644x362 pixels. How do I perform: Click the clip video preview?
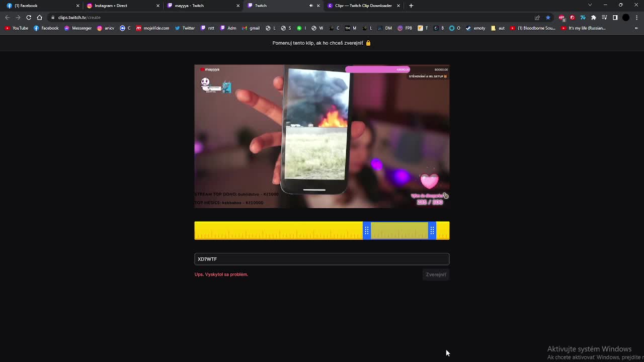coord(322,136)
